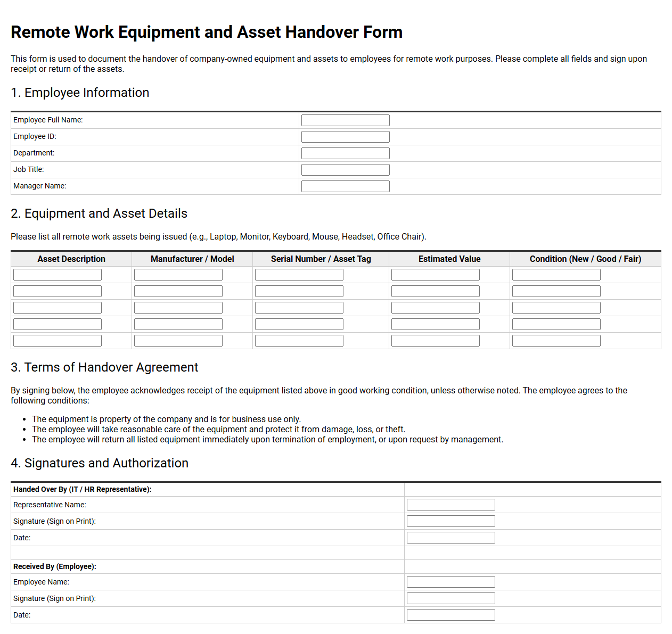Select second row Serial Number field
The width and height of the screenshot is (672, 634).
tap(299, 291)
